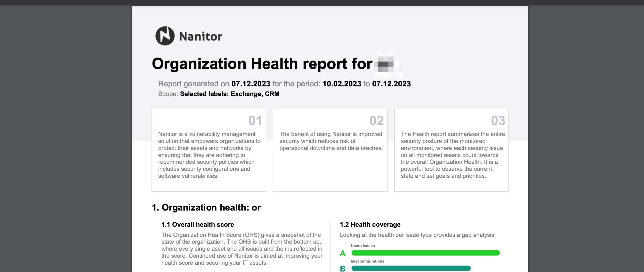This screenshot has height=272, width=644.
Task: Click the teal grade B letter
Action: tap(343, 269)
